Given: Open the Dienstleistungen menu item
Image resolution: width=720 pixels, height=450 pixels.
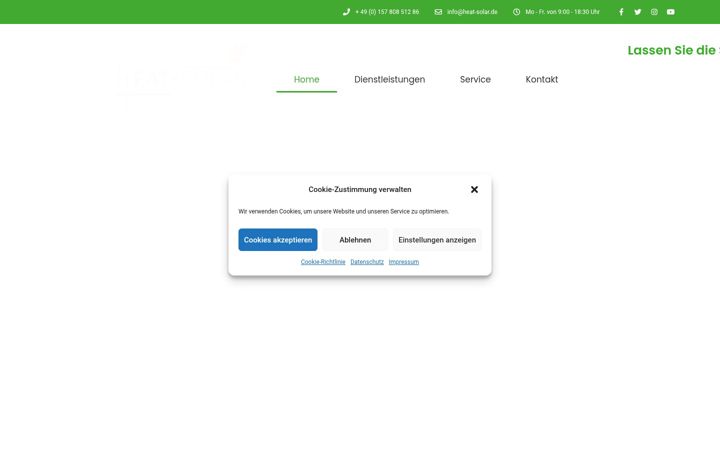Looking at the screenshot, I should [x=389, y=79].
